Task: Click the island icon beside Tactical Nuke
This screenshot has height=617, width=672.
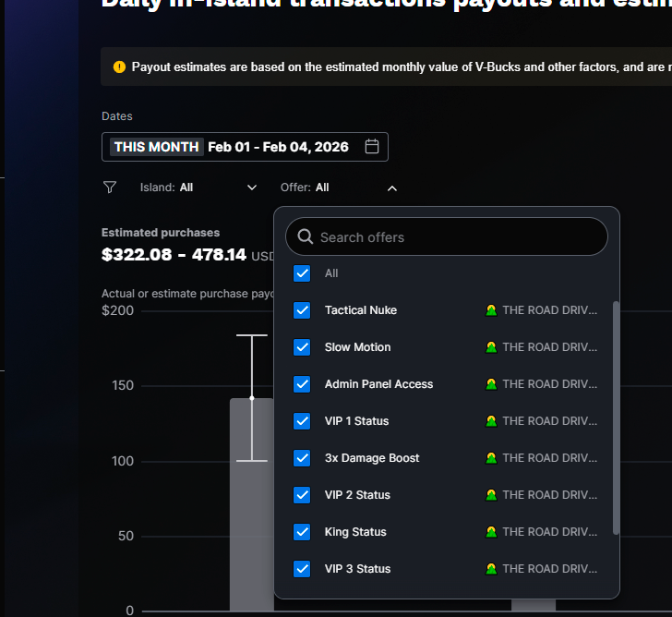Action: point(491,310)
